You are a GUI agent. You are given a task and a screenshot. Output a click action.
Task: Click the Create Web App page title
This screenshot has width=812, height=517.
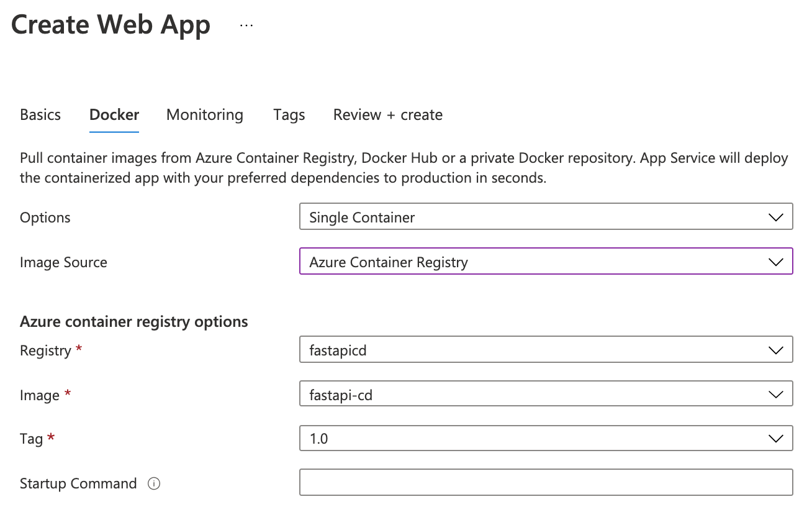[111, 25]
